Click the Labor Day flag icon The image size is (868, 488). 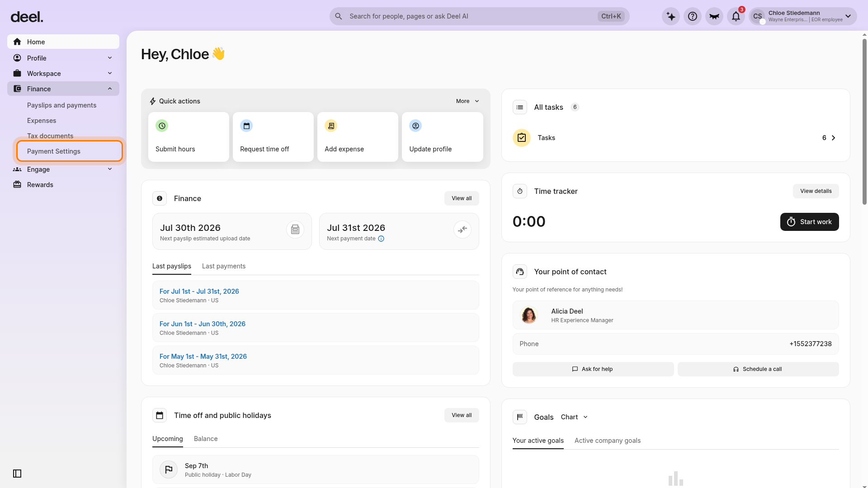169,469
